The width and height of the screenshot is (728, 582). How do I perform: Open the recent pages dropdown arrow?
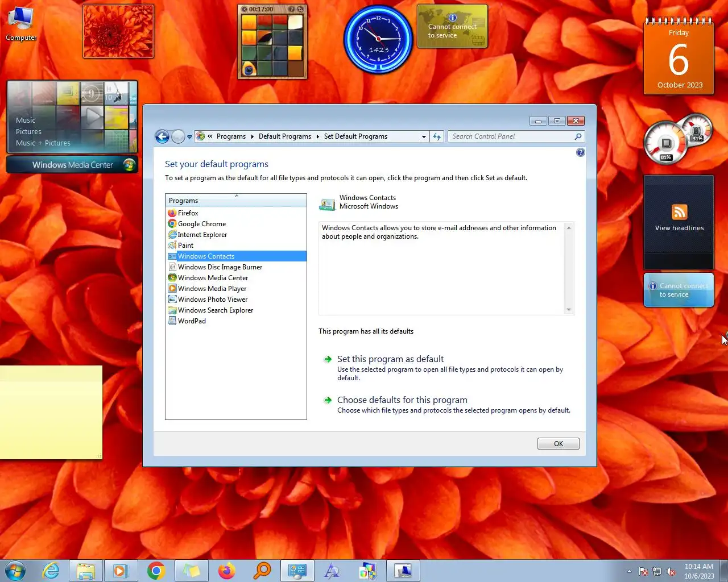(x=189, y=137)
